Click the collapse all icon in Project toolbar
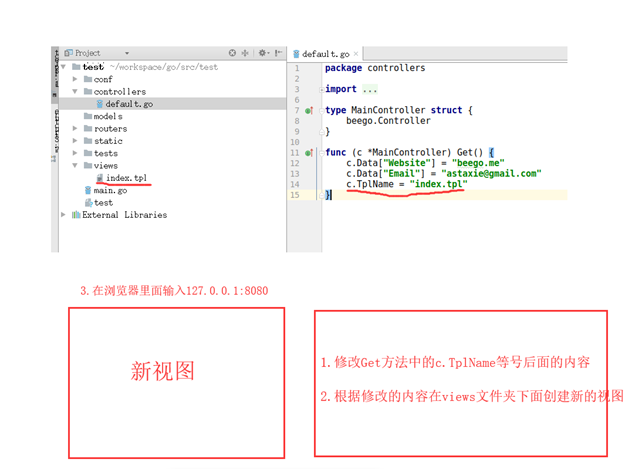The width and height of the screenshot is (642, 469). point(245,53)
